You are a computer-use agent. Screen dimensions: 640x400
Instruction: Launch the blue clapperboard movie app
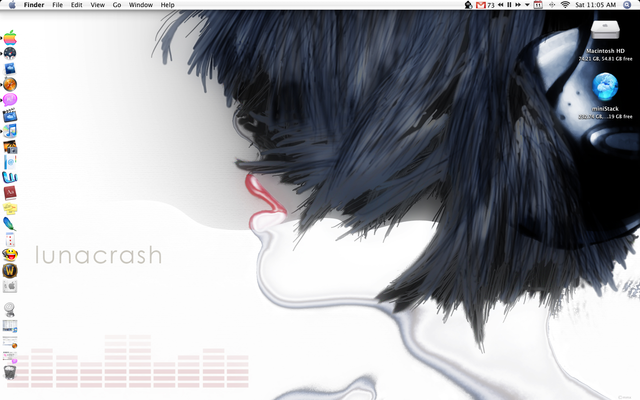coord(10,115)
